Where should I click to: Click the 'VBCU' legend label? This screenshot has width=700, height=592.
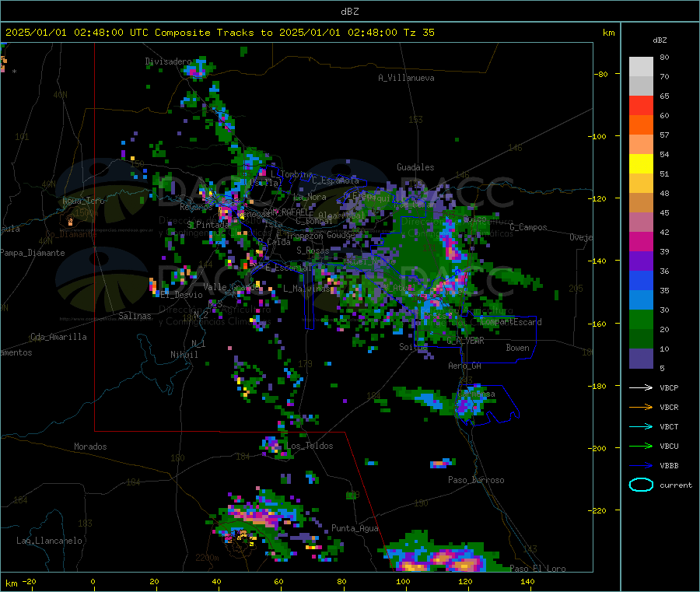click(669, 446)
